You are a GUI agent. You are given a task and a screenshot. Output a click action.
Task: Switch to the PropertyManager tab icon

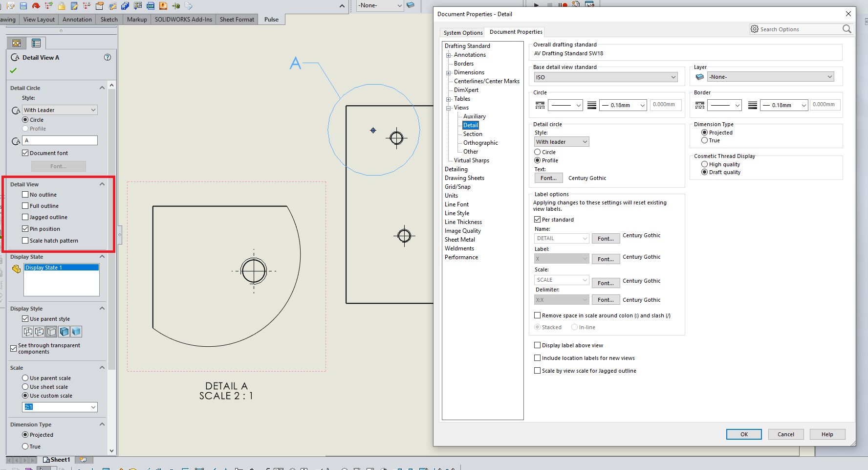pyautogui.click(x=36, y=43)
